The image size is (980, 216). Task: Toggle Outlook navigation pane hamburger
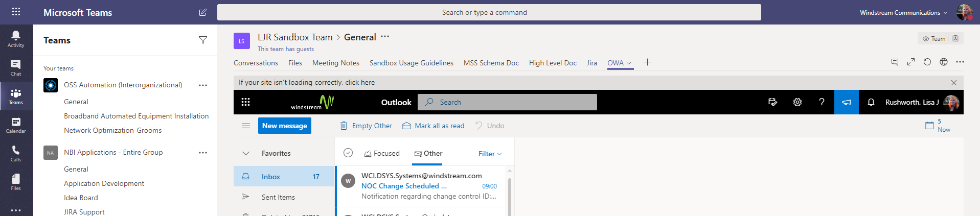point(246,126)
